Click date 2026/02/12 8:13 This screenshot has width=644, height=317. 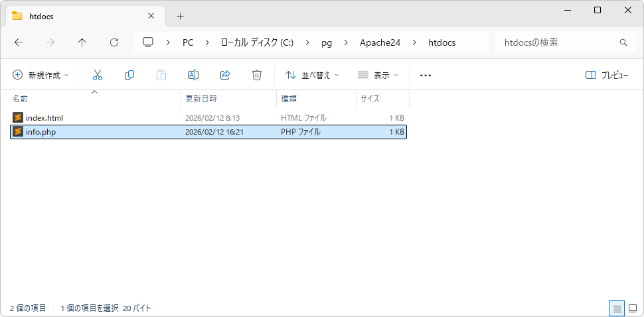(x=212, y=118)
